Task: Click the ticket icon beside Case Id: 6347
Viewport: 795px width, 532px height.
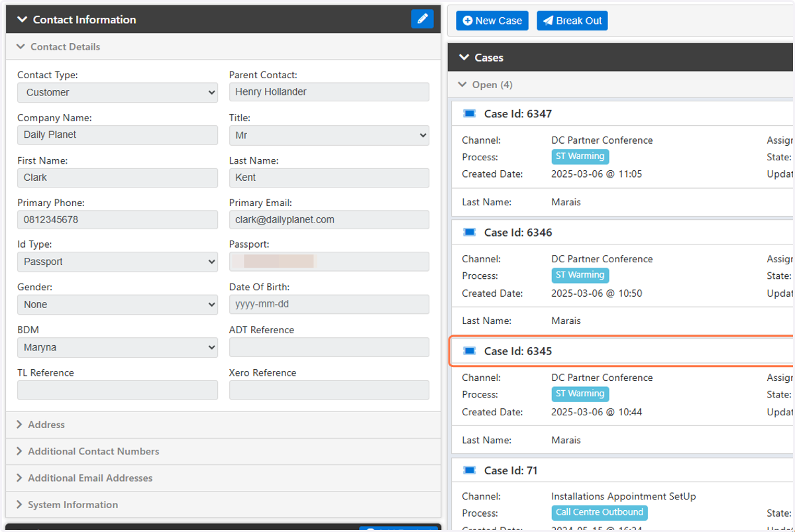Action: click(470, 114)
